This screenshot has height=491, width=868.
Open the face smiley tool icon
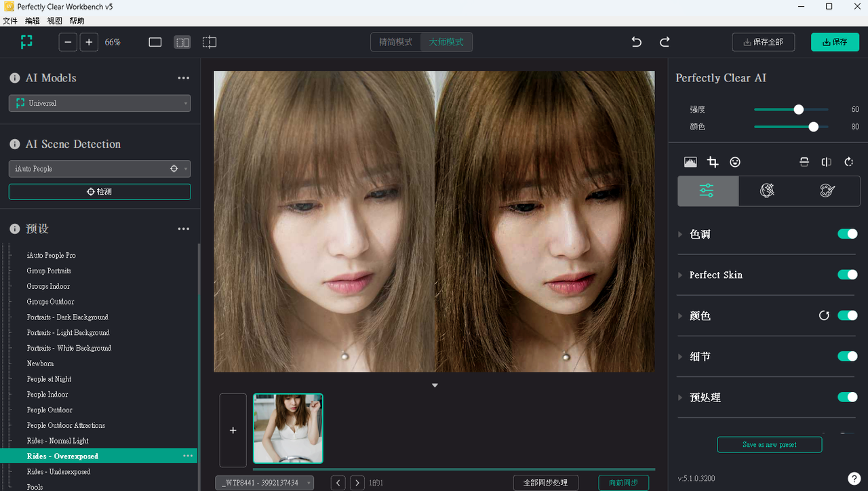735,162
